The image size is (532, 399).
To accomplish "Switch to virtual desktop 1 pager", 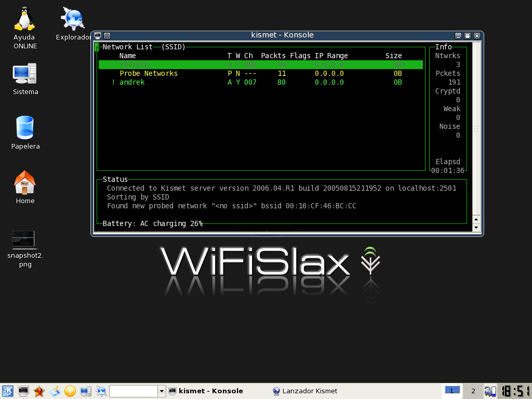I will (452, 391).
